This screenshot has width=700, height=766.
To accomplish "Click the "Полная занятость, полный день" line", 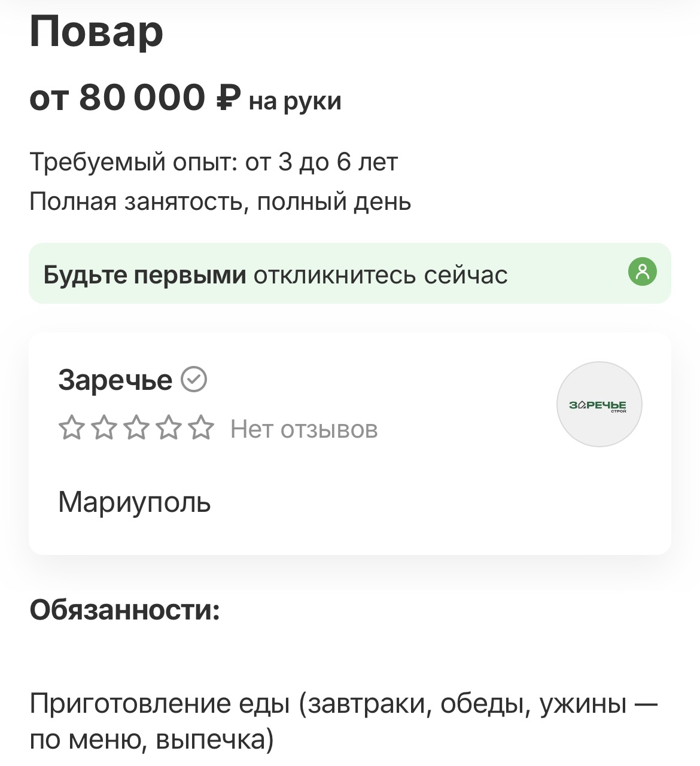I will tap(220, 202).
